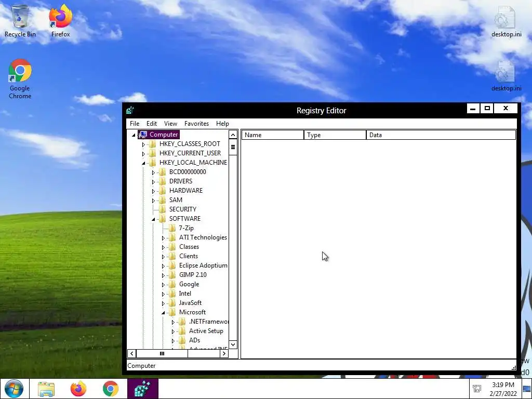The width and height of the screenshot is (532, 399).
Task: Select the HKEY_LOCAL_MACHINE label
Action: [193, 163]
